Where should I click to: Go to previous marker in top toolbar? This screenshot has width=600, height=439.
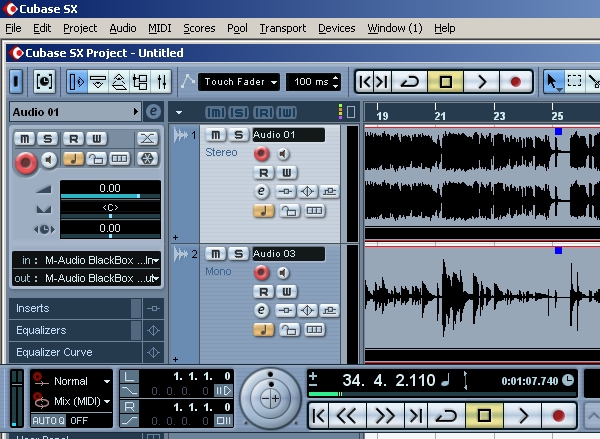tap(365, 82)
